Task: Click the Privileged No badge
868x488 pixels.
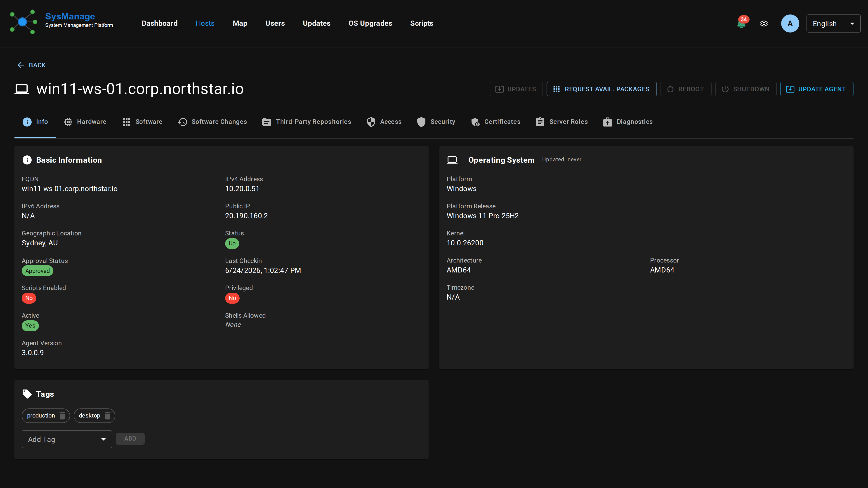Action: point(232,298)
